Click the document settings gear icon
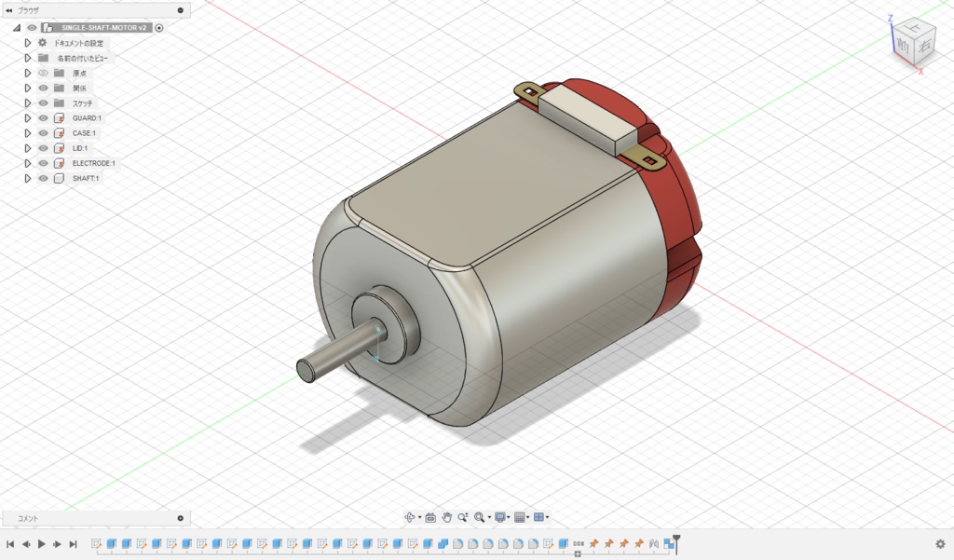This screenshot has width=954, height=560. coord(43,43)
